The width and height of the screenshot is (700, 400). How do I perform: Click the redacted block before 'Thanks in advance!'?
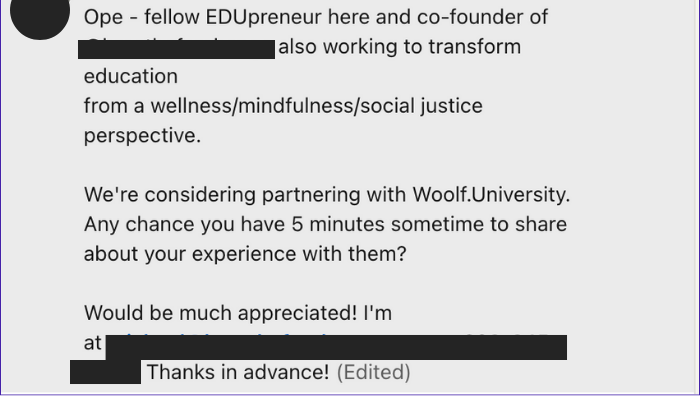105,373
